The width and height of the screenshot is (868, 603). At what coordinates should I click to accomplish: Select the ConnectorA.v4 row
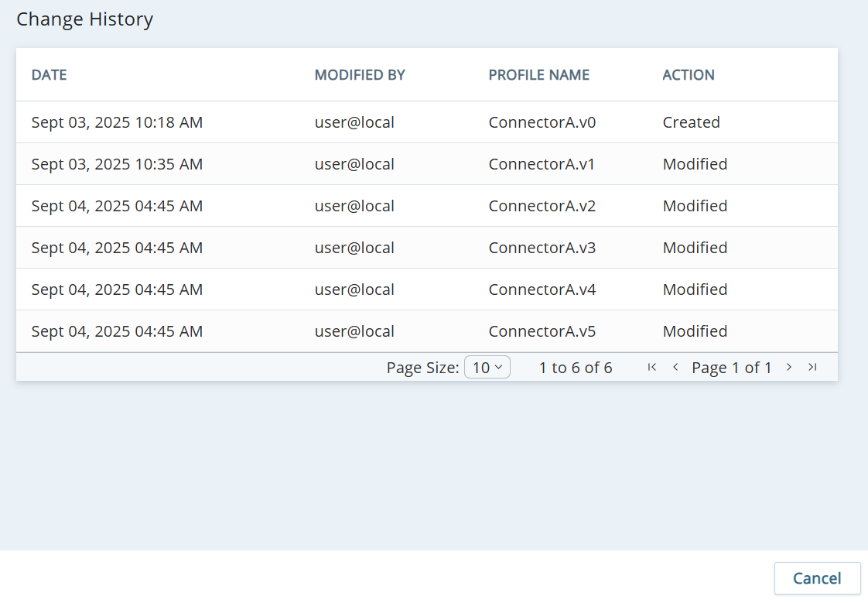542,290
